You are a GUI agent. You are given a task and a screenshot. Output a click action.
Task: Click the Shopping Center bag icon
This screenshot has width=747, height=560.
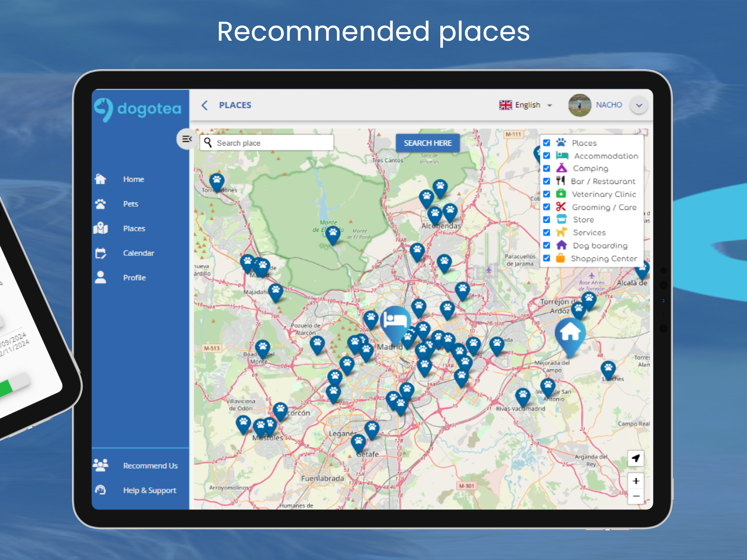tap(561, 258)
